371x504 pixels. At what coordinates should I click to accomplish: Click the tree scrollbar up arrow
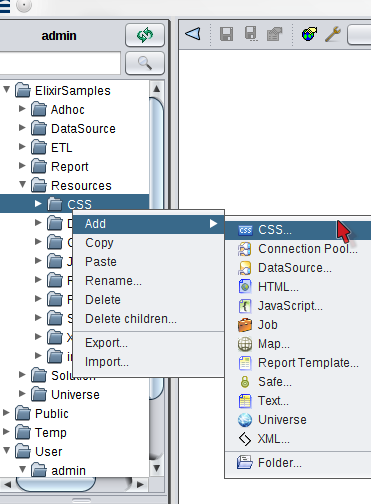click(x=157, y=89)
